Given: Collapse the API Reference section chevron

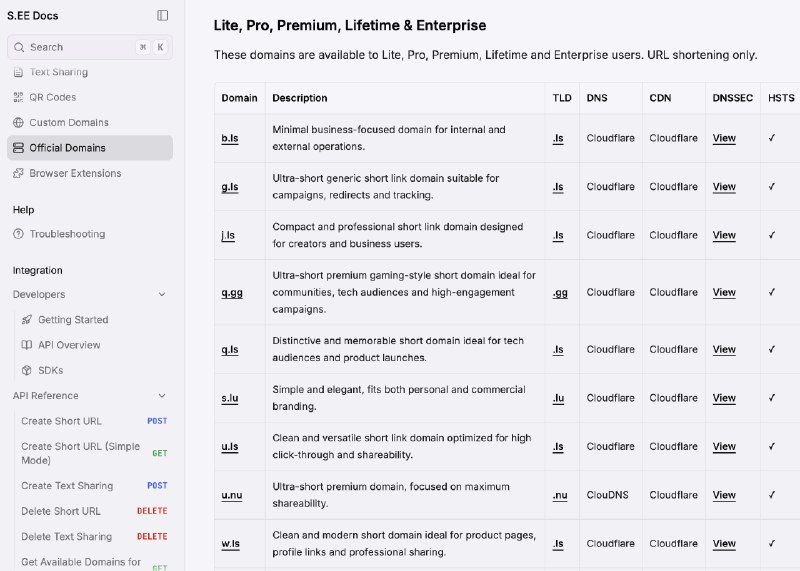Looking at the screenshot, I should (x=162, y=396).
